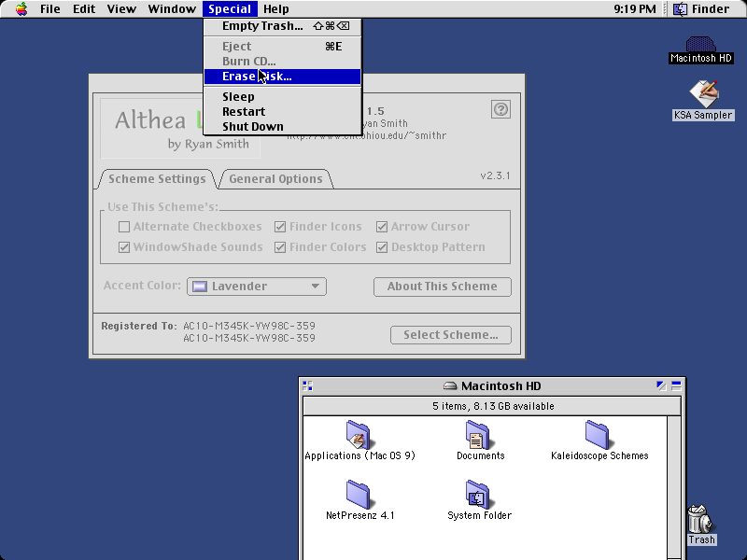Image resolution: width=747 pixels, height=560 pixels.
Task: Choose Erase Disk from Special menu
Action: point(282,77)
